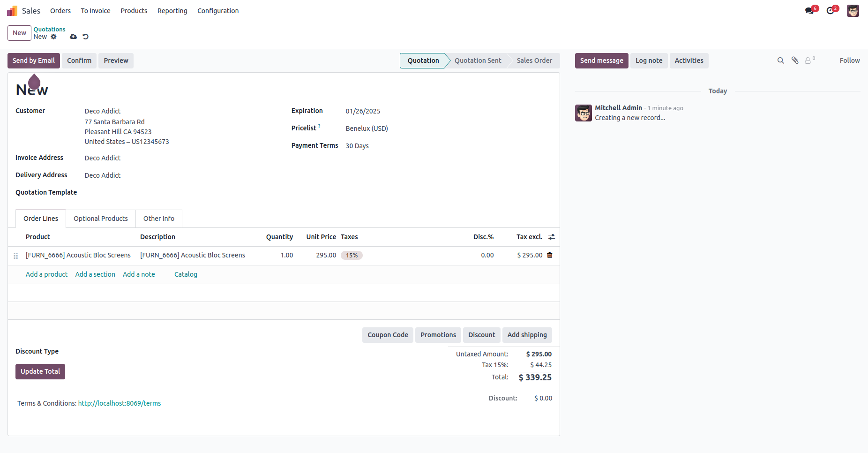This screenshot has height=453, width=868.
Task: Click the Quantity column header
Action: tap(279, 237)
